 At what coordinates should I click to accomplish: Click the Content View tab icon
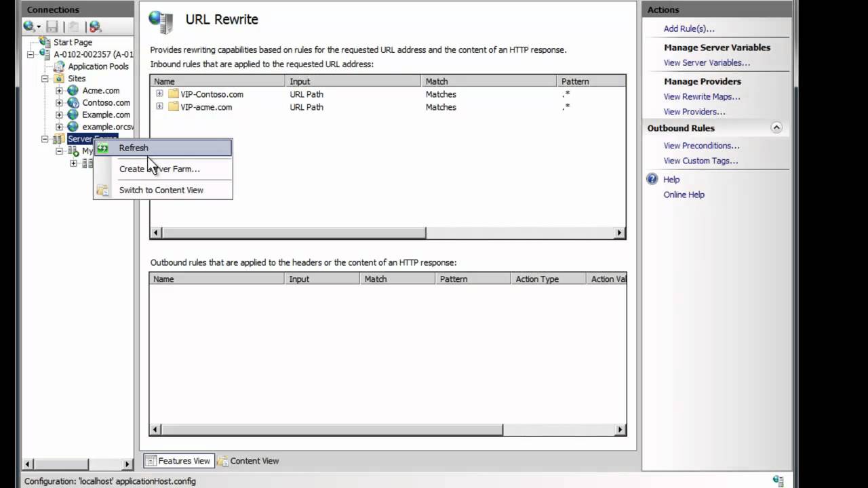click(x=222, y=461)
